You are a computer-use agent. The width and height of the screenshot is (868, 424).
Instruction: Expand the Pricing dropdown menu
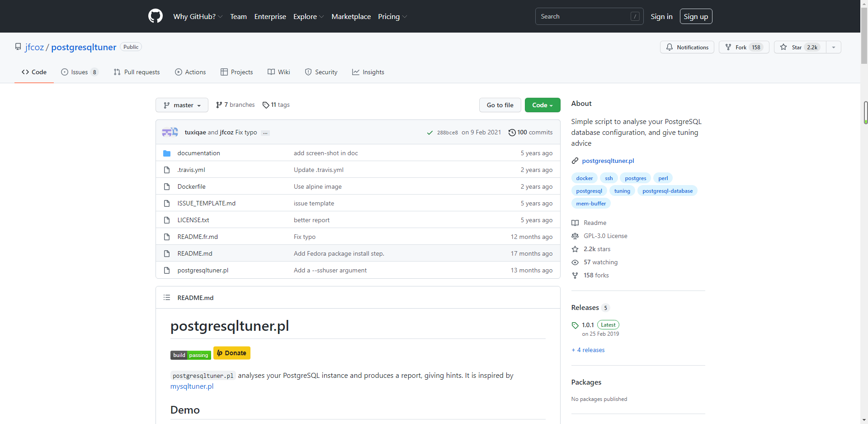[x=392, y=16]
